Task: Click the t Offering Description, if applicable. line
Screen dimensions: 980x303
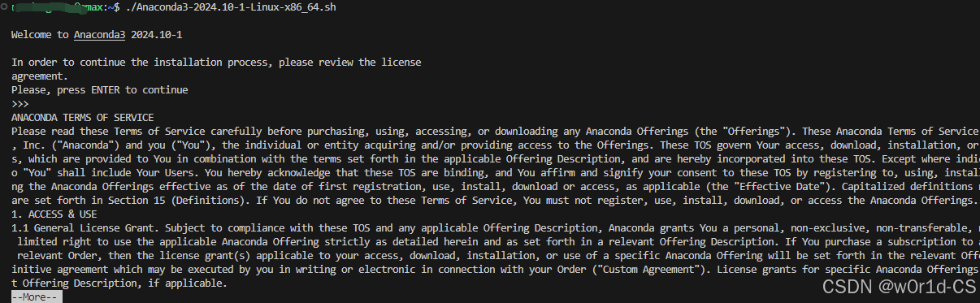Action: [119, 284]
